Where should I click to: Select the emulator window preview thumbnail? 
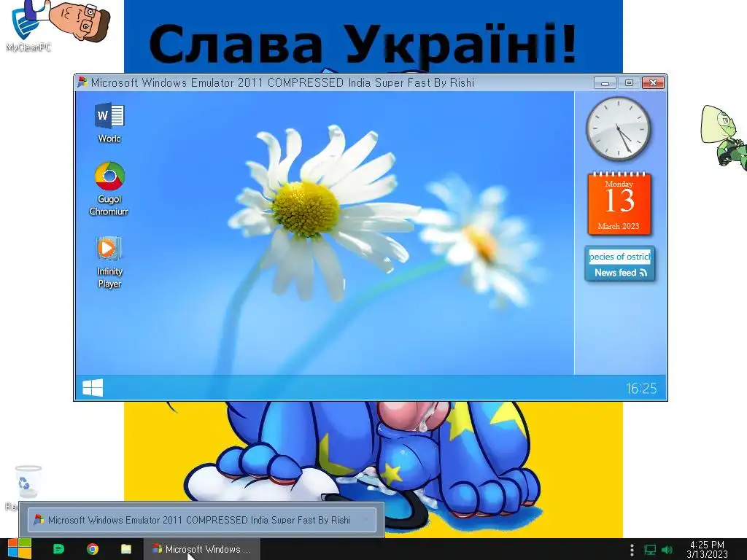pos(202,519)
